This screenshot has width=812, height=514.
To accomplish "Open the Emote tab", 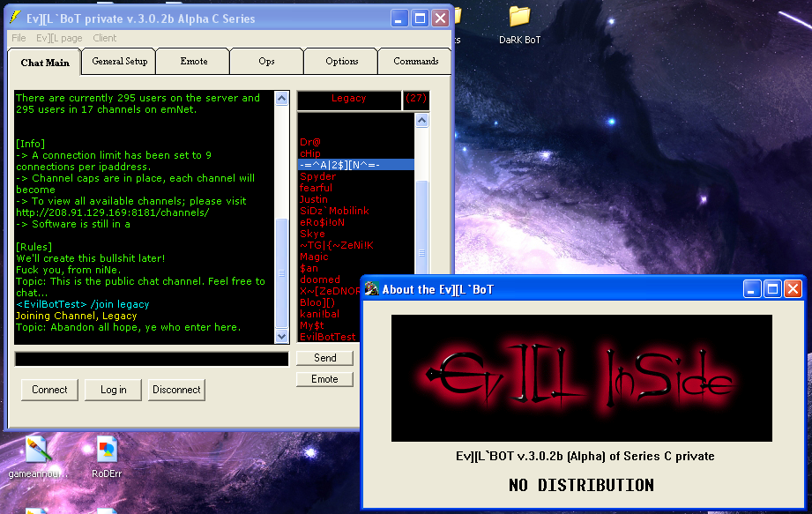I will point(194,62).
